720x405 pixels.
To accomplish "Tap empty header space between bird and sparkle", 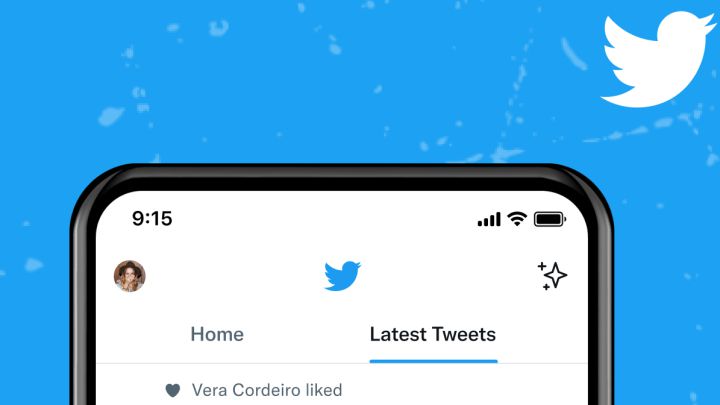I will pos(449,276).
